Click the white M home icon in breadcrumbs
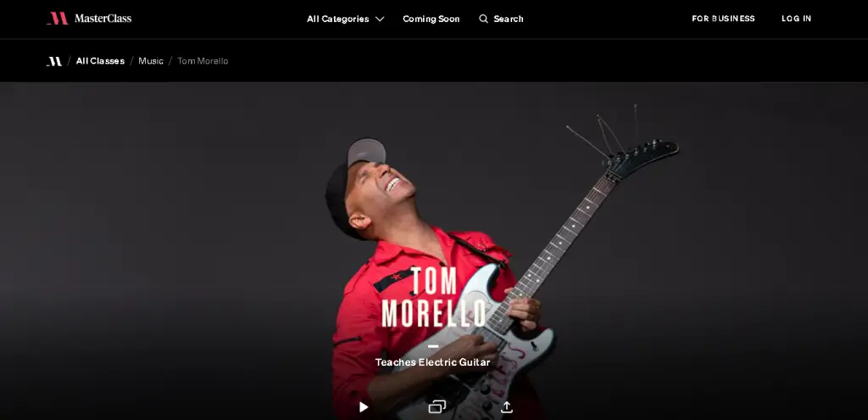868x420 pixels. [x=54, y=61]
